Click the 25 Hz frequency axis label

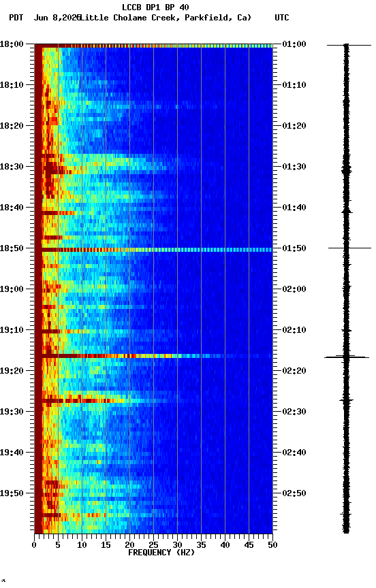(x=153, y=545)
